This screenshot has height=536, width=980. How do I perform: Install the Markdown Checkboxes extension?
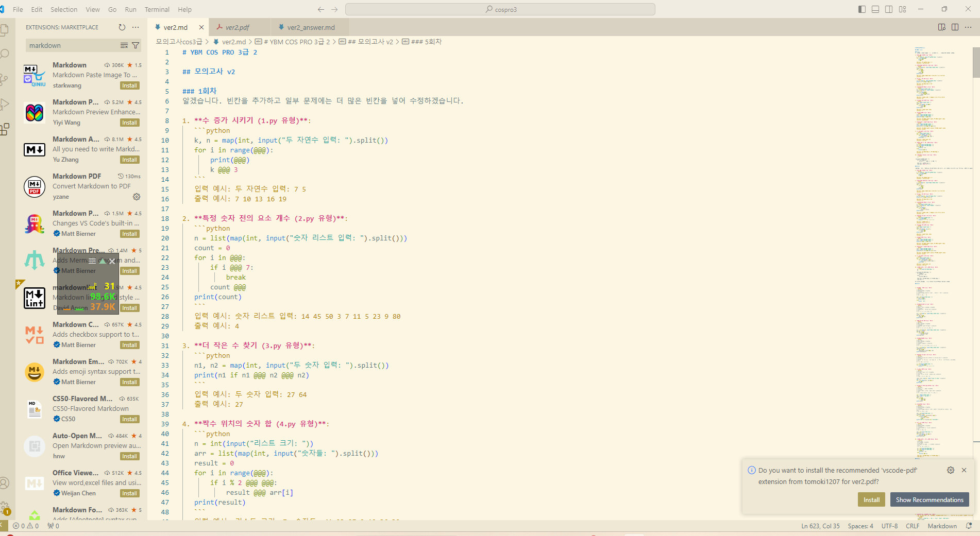(130, 345)
